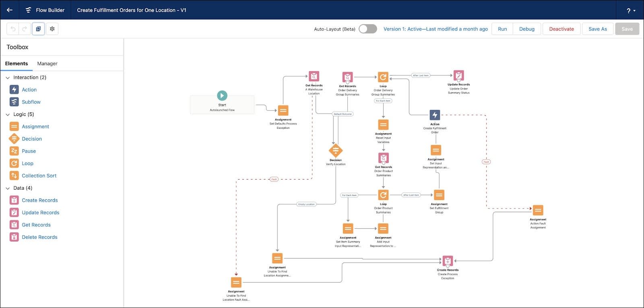Toggle the toolbox panel button
This screenshot has height=308, width=644.
pos(38,29)
